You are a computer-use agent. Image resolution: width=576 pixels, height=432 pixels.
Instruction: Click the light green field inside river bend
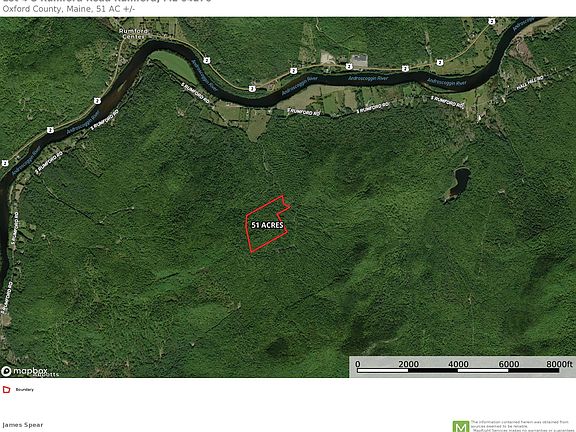(x=174, y=65)
